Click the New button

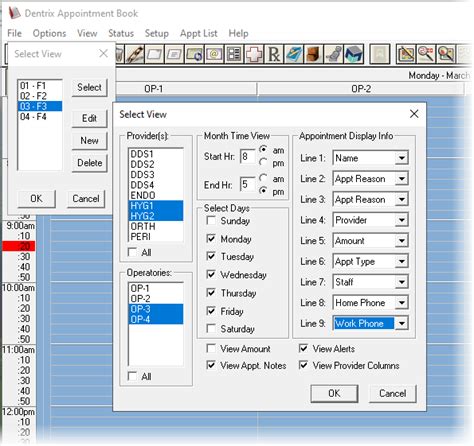[x=89, y=141]
